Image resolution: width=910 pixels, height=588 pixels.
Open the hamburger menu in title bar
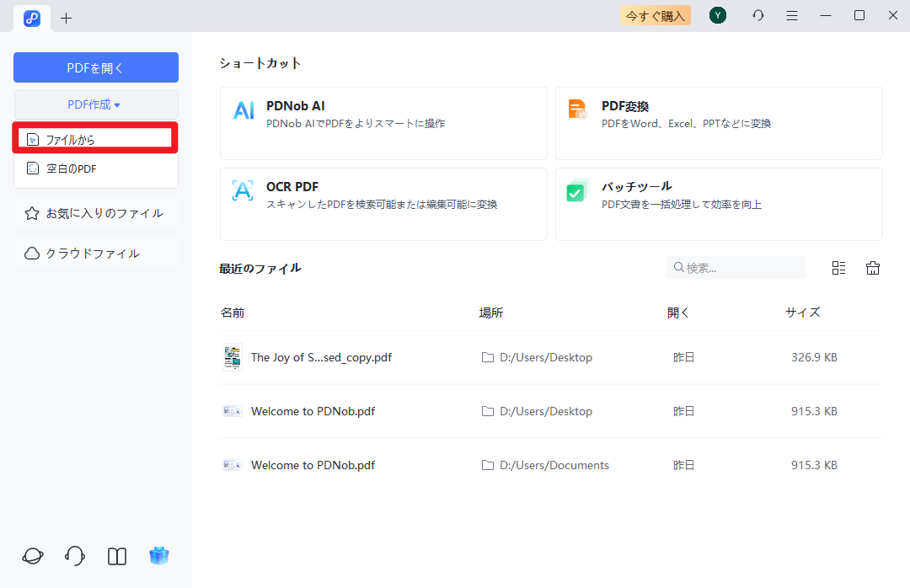coord(792,15)
